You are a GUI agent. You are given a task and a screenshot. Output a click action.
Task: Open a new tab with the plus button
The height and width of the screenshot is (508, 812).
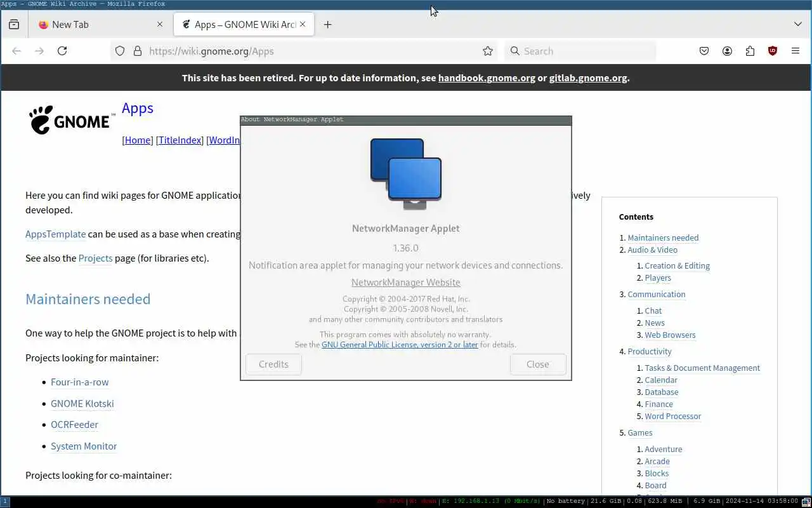(327, 24)
